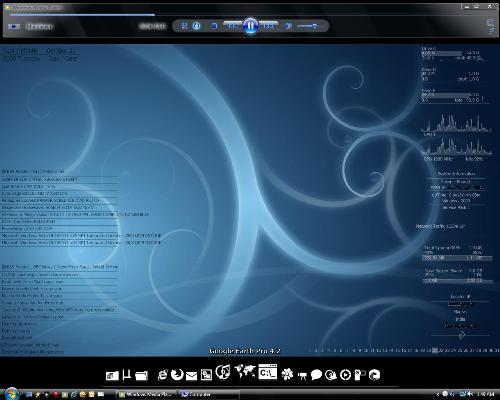The width and height of the screenshot is (500, 400).
Task: Open the C:\ command prompt dock icon
Action: pyautogui.click(x=268, y=372)
